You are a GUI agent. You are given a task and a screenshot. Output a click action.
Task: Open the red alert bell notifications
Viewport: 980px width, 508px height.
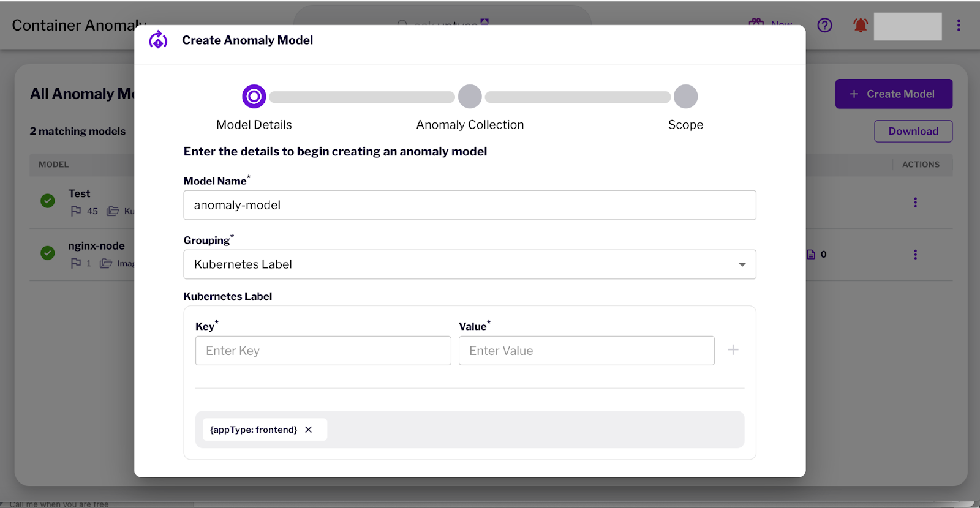pos(861,25)
